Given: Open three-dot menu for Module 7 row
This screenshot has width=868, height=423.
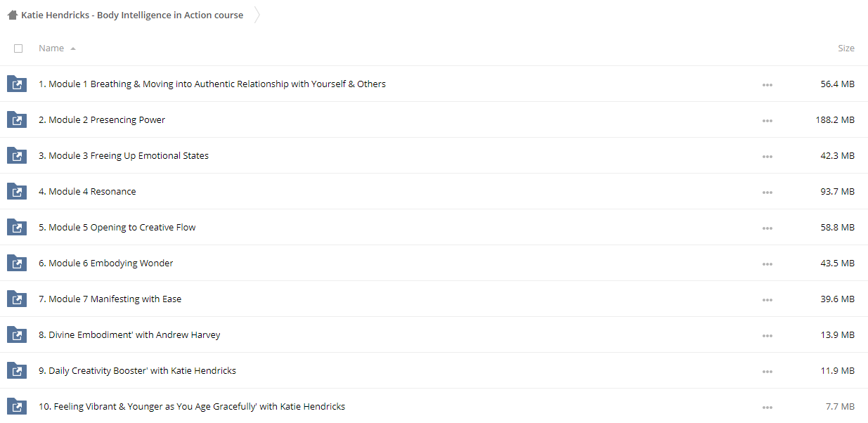Looking at the screenshot, I should pos(767,300).
